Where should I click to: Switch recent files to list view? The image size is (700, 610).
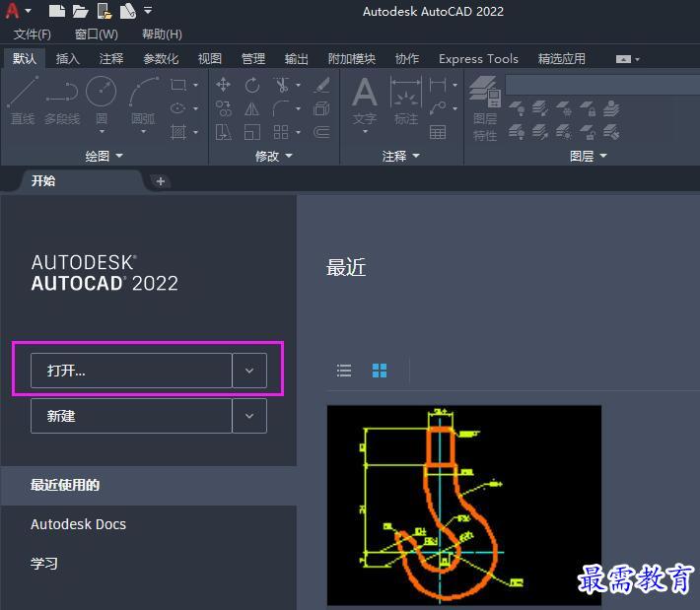(x=344, y=371)
